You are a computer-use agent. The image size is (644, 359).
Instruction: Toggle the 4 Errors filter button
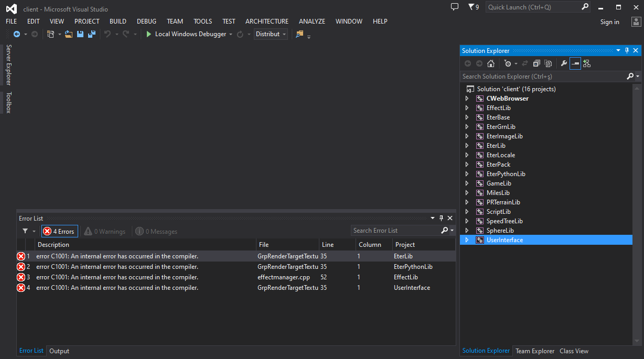[x=59, y=231]
